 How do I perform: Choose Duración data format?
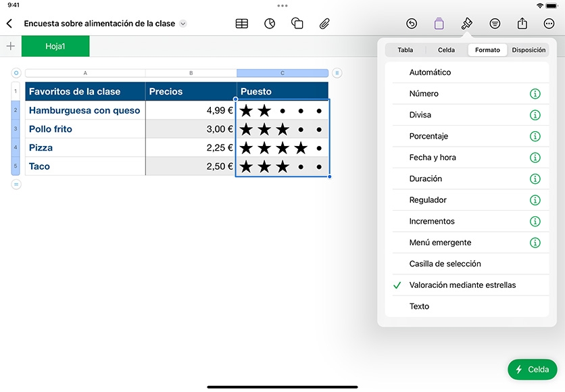pos(467,178)
